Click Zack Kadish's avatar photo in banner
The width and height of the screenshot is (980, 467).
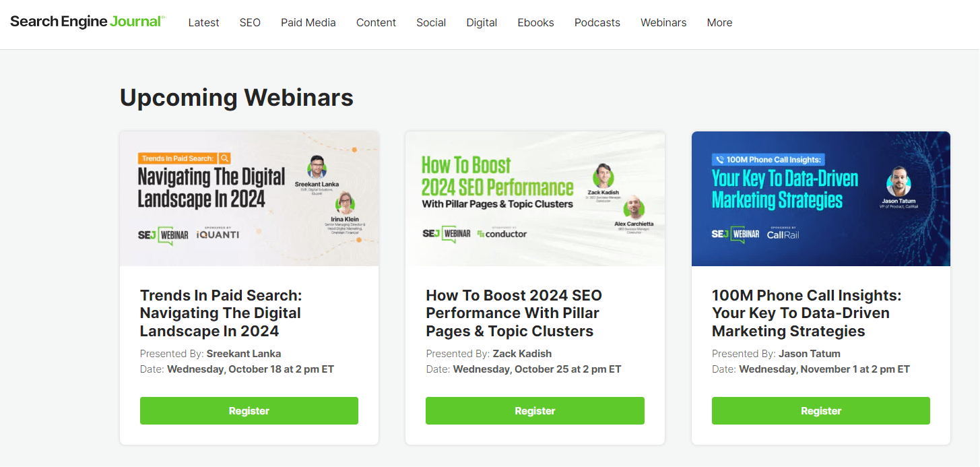pos(603,176)
